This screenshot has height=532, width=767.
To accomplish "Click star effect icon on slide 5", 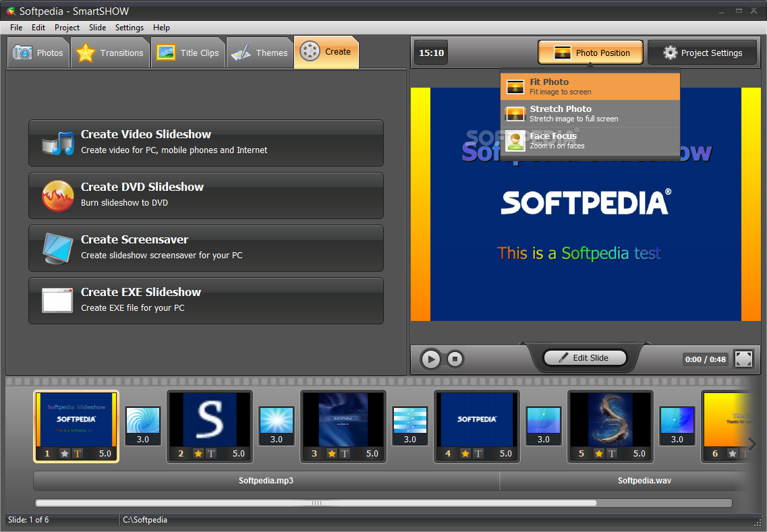I will (x=599, y=454).
